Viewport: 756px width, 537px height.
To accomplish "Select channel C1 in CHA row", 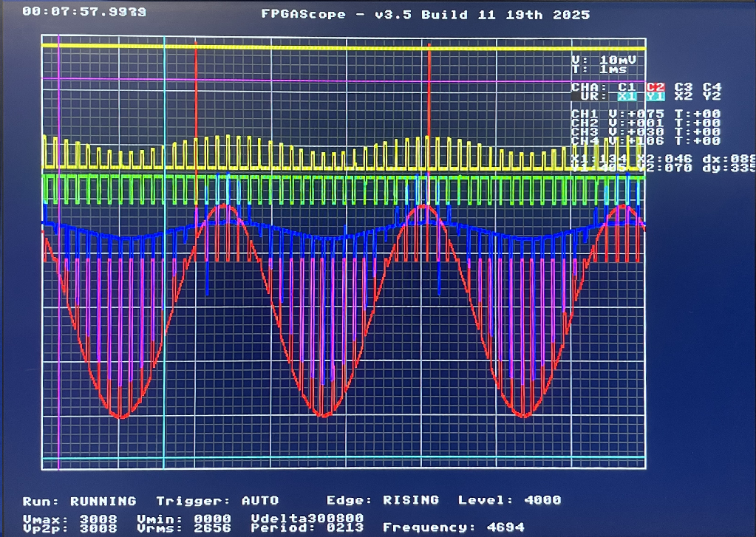I will (x=627, y=87).
